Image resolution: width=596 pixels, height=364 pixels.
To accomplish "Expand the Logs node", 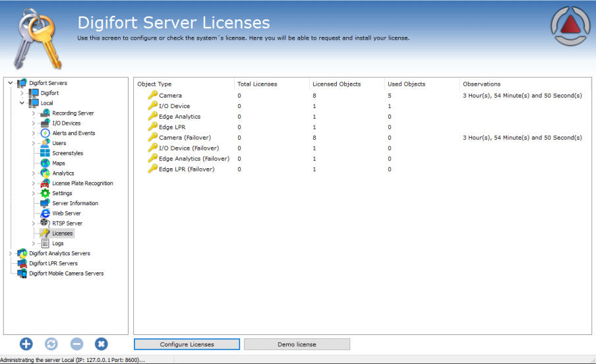I will point(34,243).
